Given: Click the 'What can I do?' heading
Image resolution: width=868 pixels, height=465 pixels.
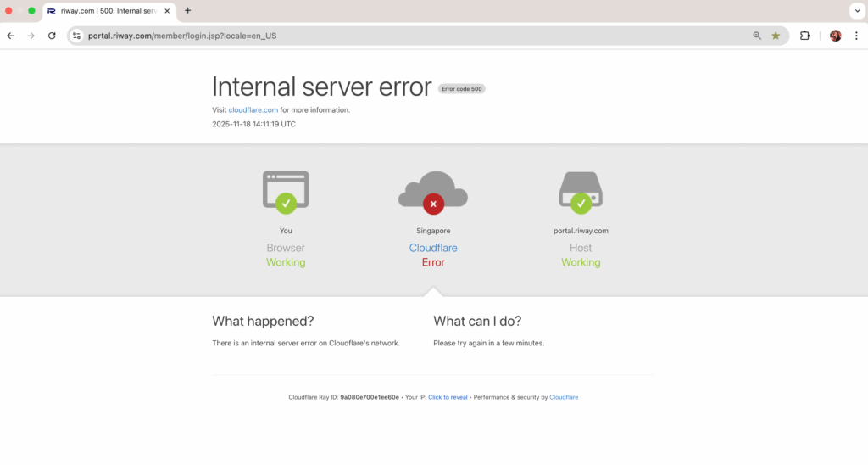Looking at the screenshot, I should [477, 322].
